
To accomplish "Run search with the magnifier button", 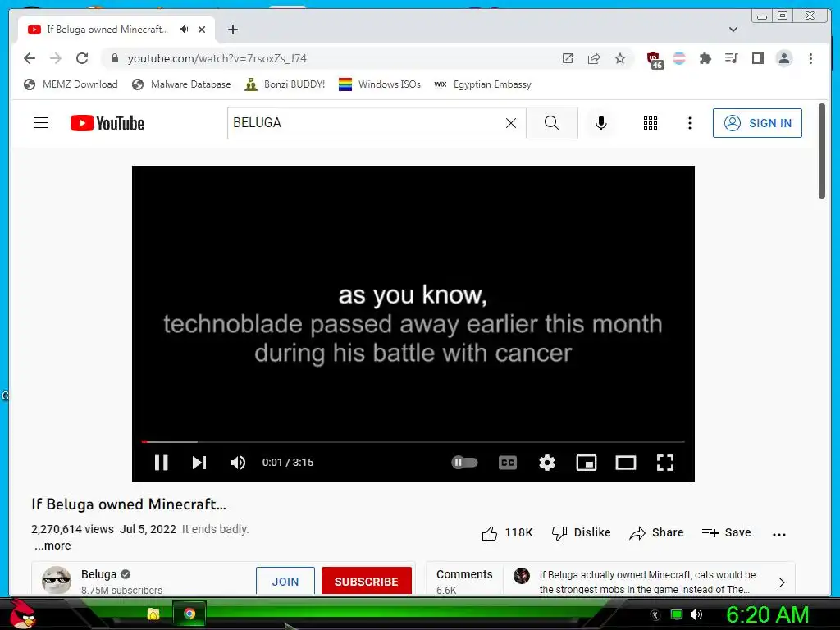I will tap(552, 123).
